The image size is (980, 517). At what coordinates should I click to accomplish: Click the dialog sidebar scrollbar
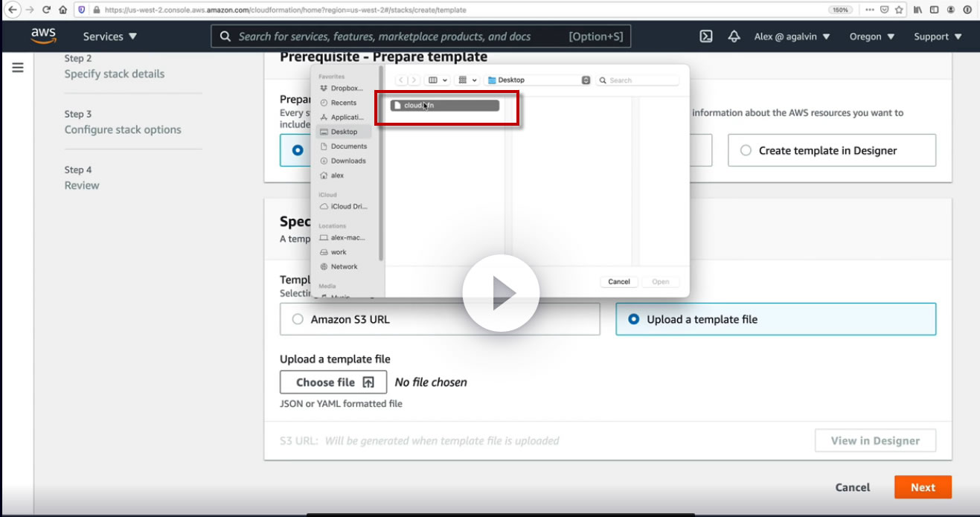382,164
